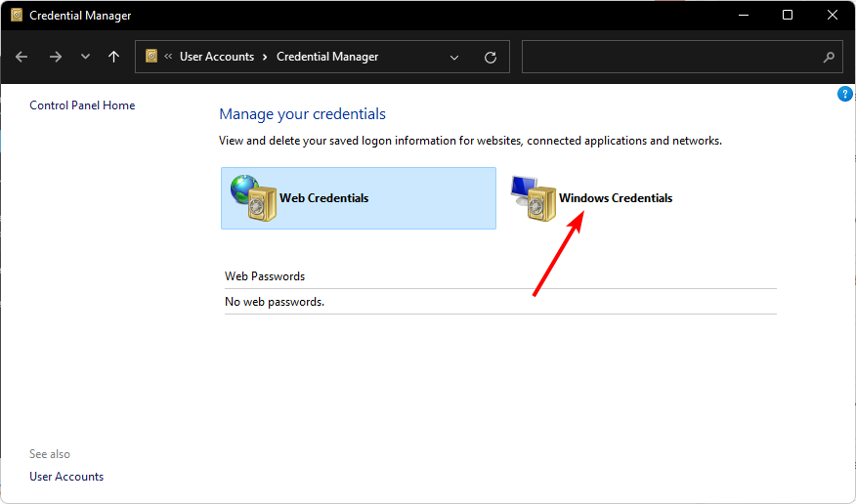Expand hidden breadcrumb path chevrons
This screenshot has height=504, width=856.
(168, 57)
